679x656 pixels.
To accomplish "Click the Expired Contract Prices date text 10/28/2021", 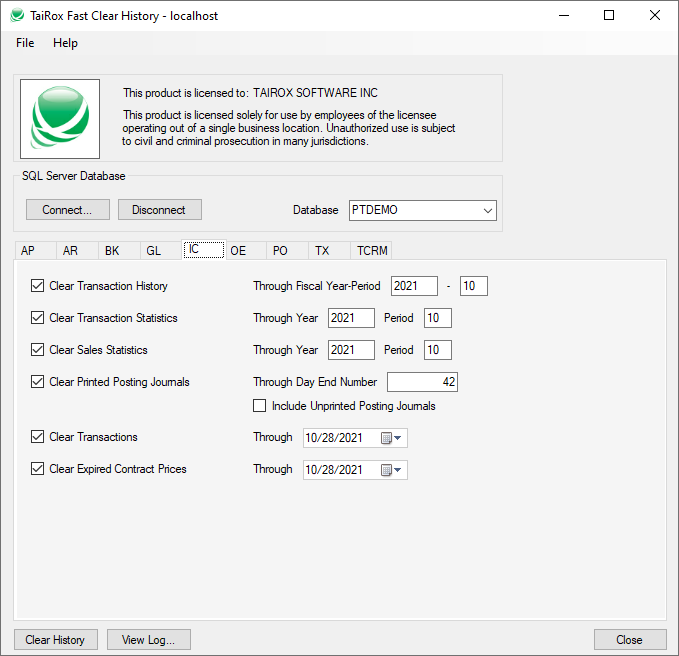I will [334, 470].
